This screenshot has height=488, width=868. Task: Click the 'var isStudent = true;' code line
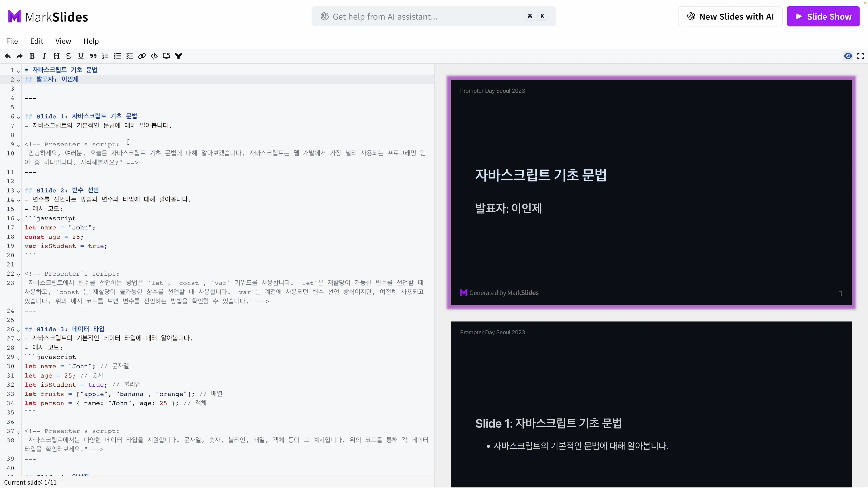click(x=66, y=246)
